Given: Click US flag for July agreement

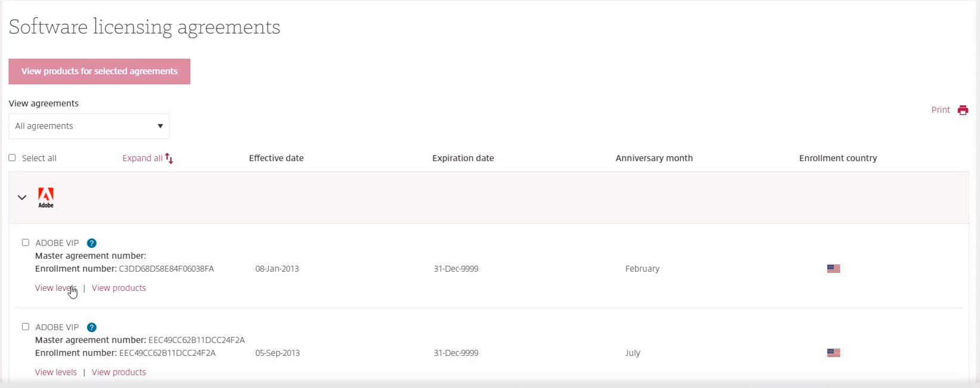Looking at the screenshot, I should (x=833, y=353).
